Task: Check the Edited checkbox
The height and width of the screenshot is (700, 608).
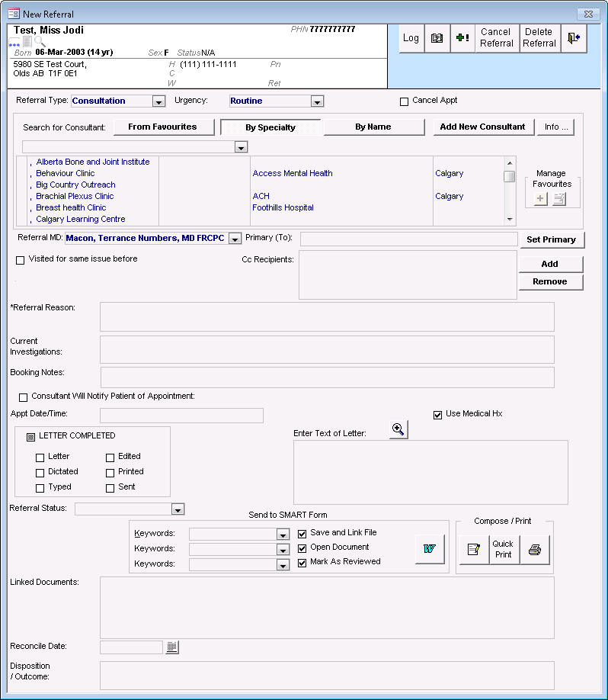Action: point(110,458)
